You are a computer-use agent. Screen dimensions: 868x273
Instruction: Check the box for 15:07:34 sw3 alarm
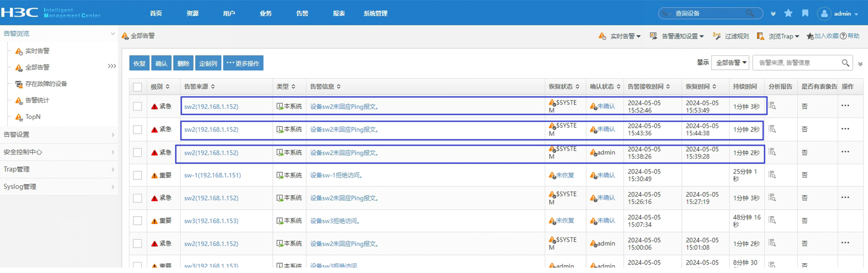click(137, 221)
